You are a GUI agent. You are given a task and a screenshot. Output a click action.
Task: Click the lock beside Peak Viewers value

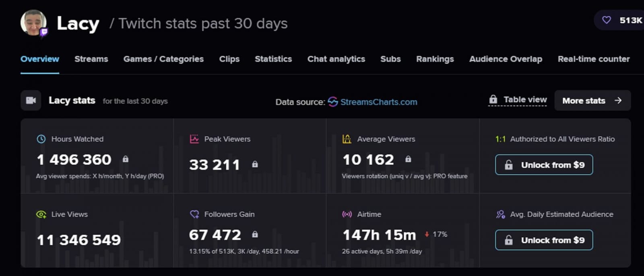[255, 164]
